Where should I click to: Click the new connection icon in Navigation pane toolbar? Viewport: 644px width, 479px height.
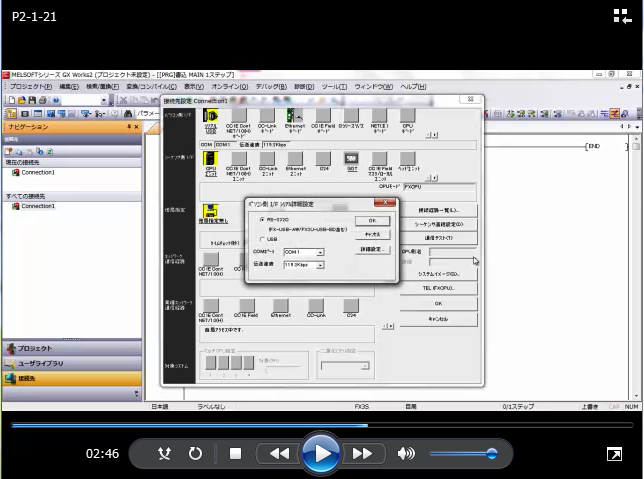pyautogui.click(x=8, y=152)
